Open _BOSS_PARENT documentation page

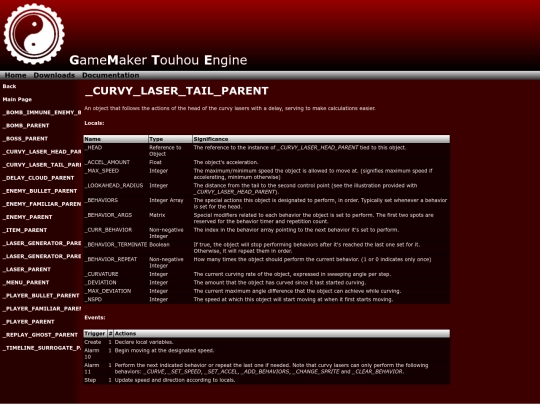pos(25,139)
